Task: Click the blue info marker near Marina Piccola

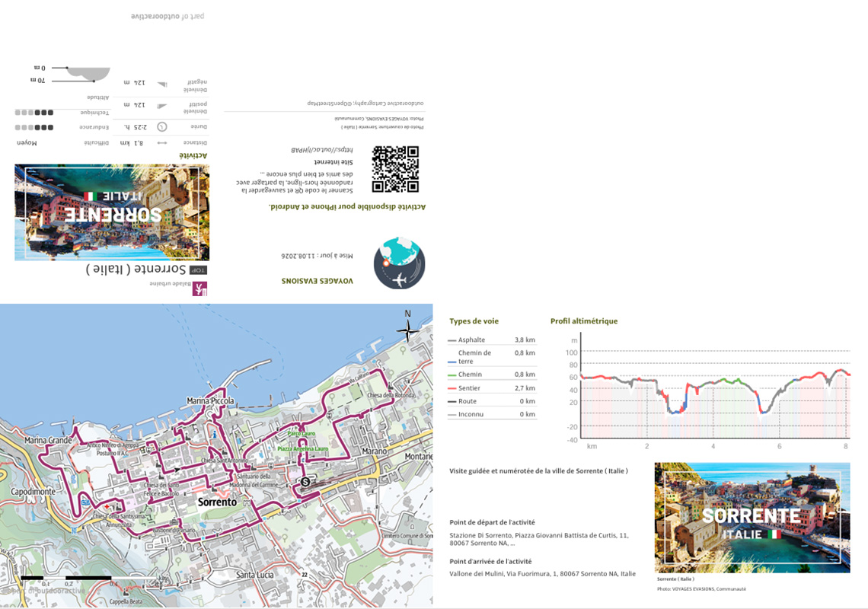Action: (214, 434)
